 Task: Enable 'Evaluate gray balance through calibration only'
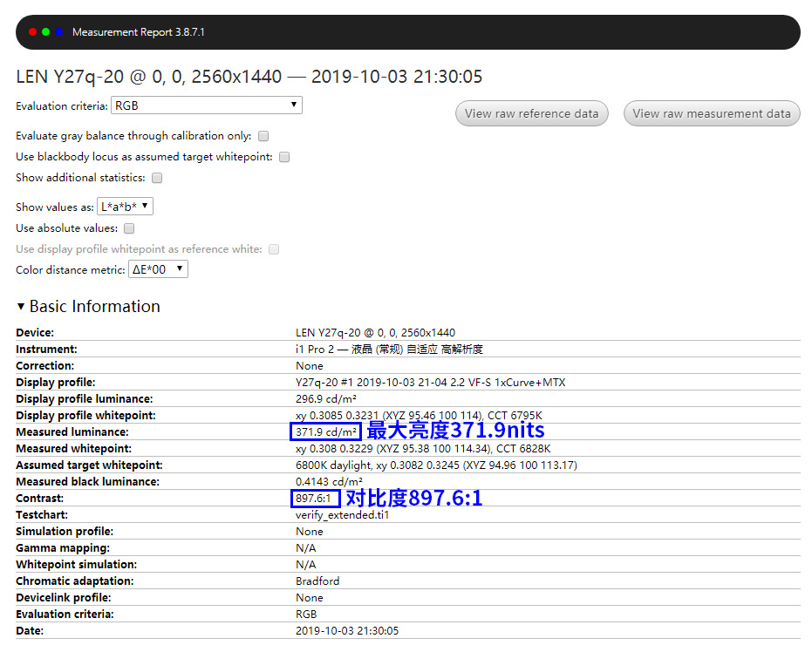263,136
